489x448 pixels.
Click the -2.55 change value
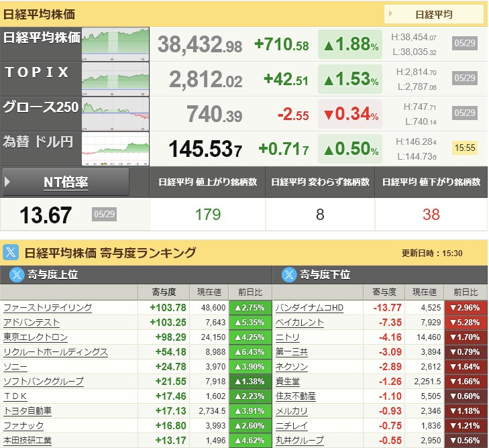coord(293,115)
